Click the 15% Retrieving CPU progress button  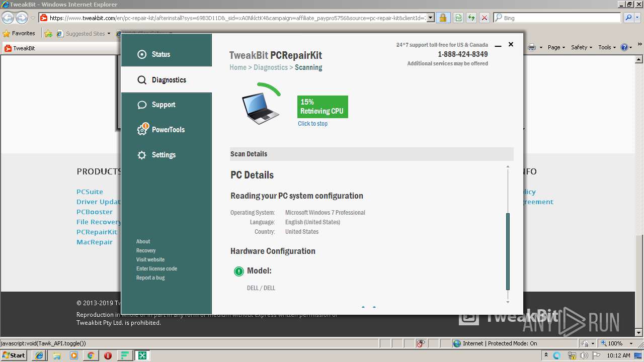click(x=323, y=107)
